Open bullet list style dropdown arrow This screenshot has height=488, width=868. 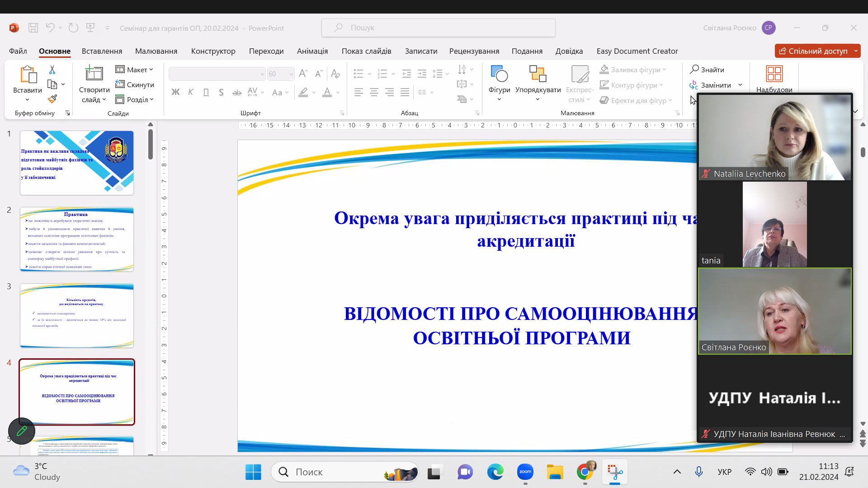369,74
